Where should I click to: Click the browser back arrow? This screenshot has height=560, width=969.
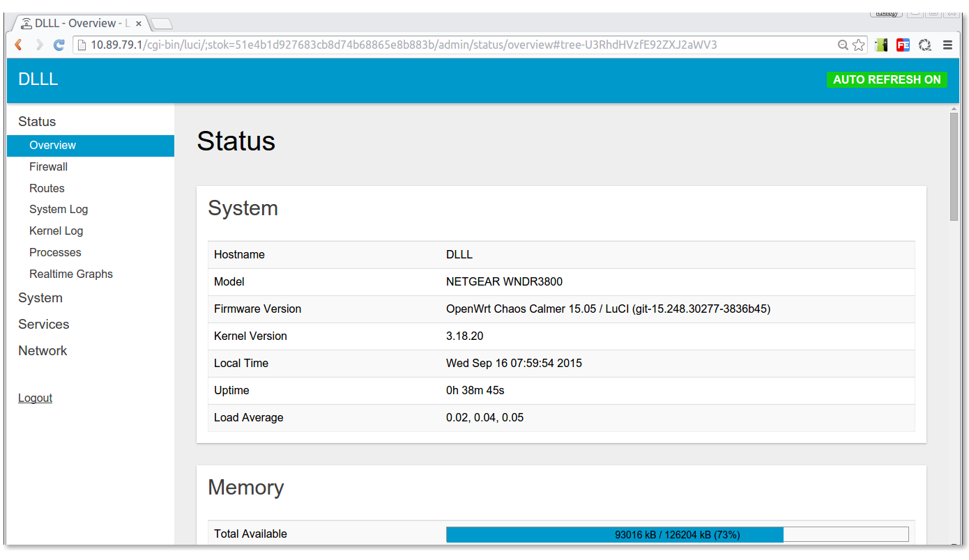pos(19,45)
